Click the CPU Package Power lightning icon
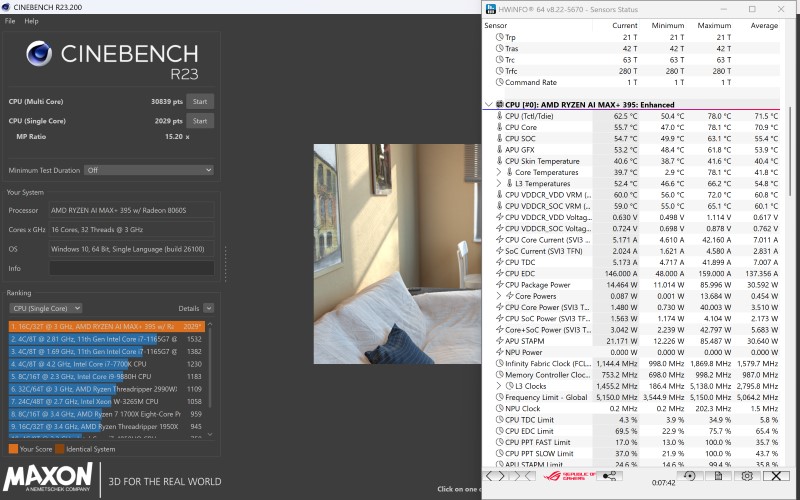This screenshot has height=500, width=800. 499,285
